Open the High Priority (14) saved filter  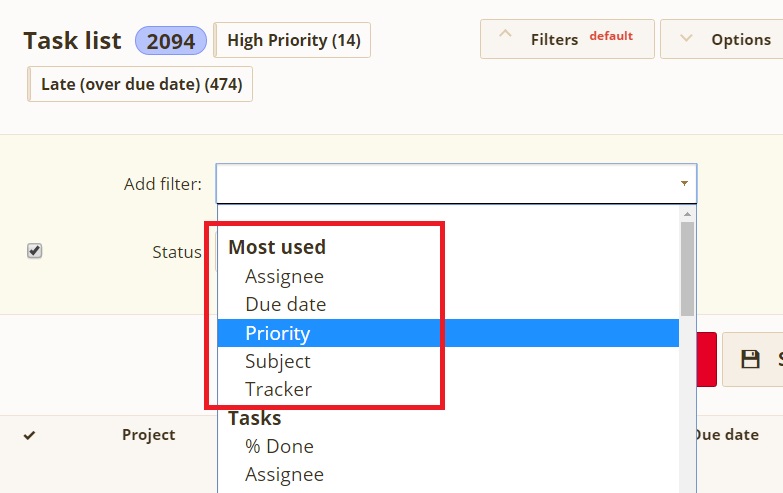[293, 40]
